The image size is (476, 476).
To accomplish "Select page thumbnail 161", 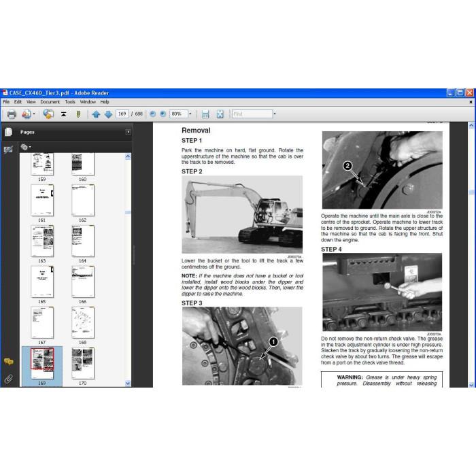I will tap(42, 201).
